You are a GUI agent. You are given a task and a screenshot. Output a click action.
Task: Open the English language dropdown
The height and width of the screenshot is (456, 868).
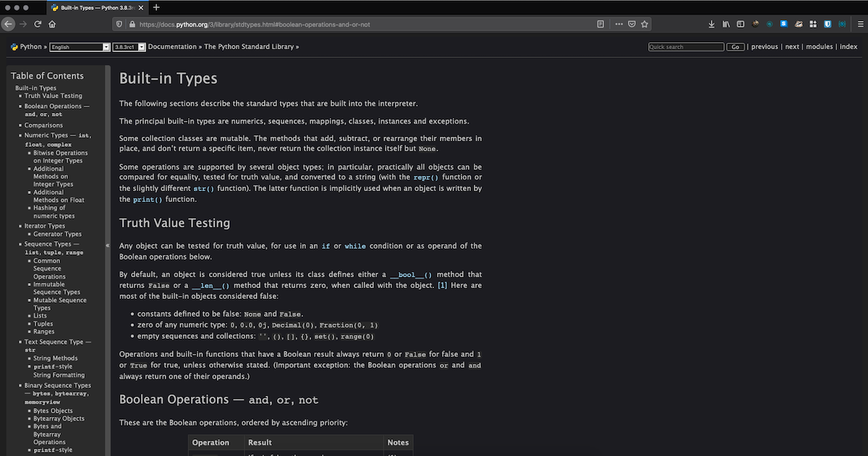pos(80,47)
